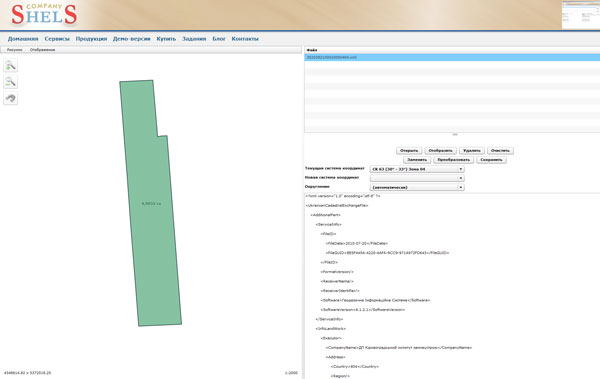Click the ReceiverIdentifier XML line
This screenshot has width=600, height=379.
pyautogui.click(x=340, y=291)
